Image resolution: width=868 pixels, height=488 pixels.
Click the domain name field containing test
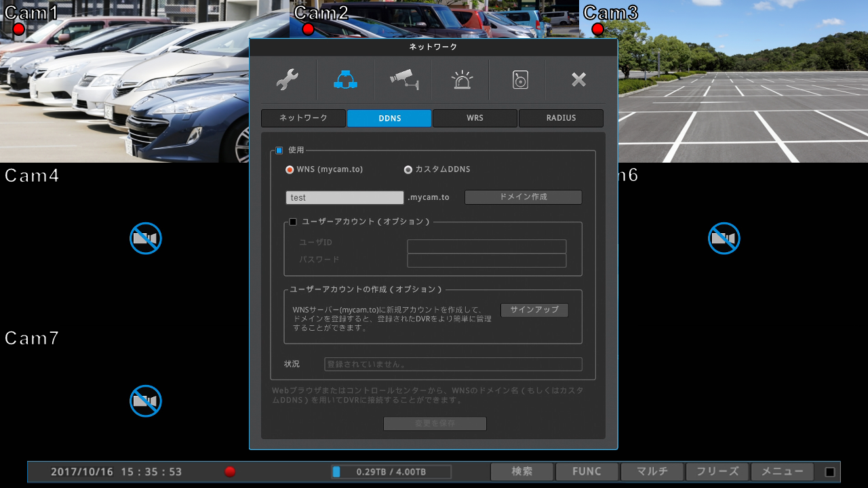[x=345, y=198]
